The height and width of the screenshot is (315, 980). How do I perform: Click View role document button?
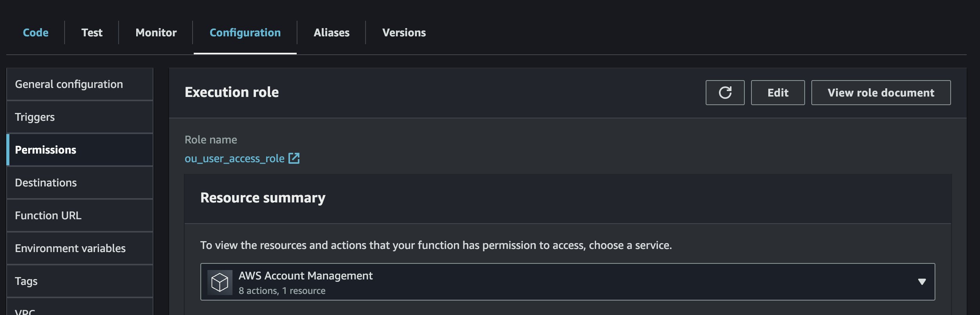coord(881,93)
